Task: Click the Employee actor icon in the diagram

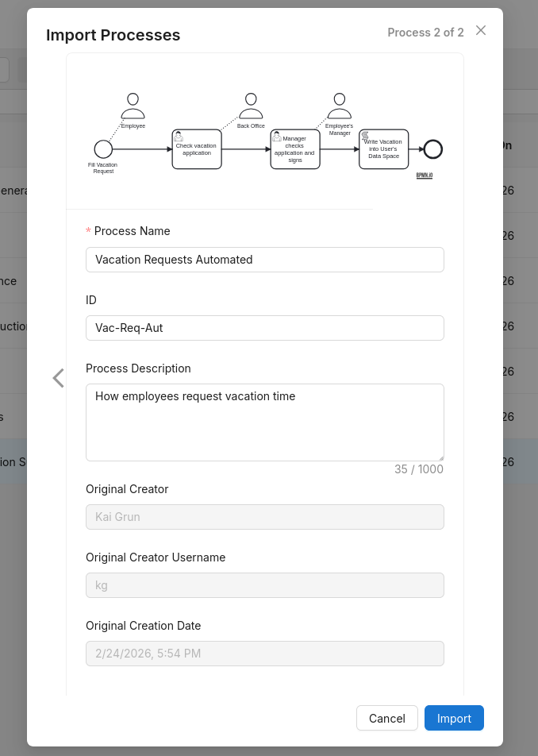Action: click(x=132, y=103)
